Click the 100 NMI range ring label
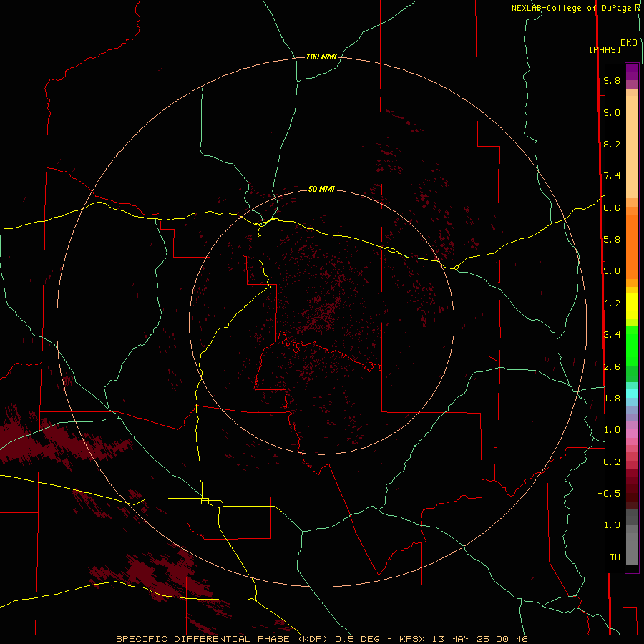The image size is (644, 644). click(x=321, y=57)
